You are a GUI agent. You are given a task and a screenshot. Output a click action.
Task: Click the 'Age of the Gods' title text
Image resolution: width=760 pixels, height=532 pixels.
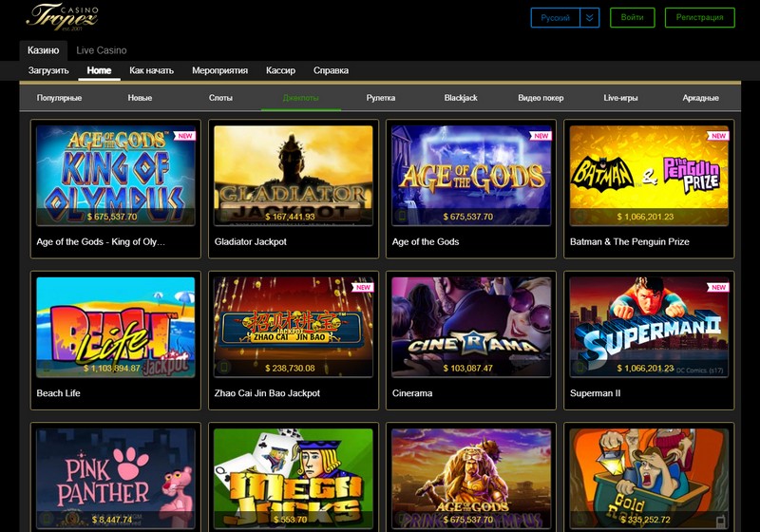click(426, 241)
